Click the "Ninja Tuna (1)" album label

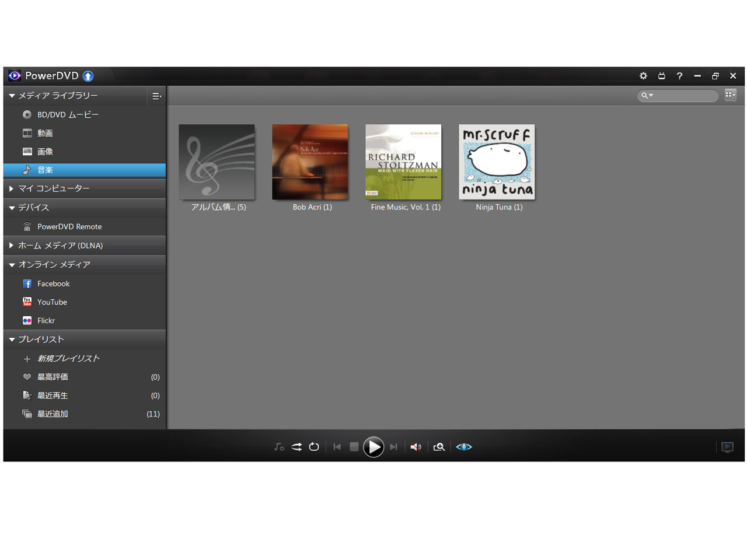(499, 207)
